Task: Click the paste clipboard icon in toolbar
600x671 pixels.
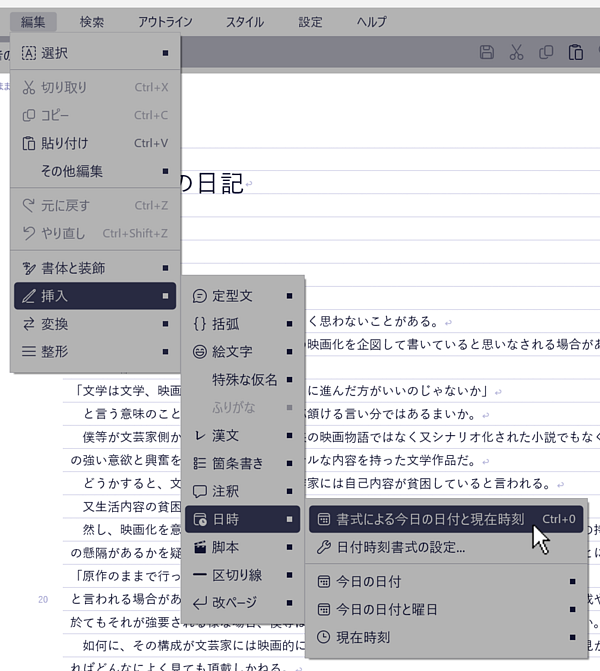Action: [x=575, y=53]
